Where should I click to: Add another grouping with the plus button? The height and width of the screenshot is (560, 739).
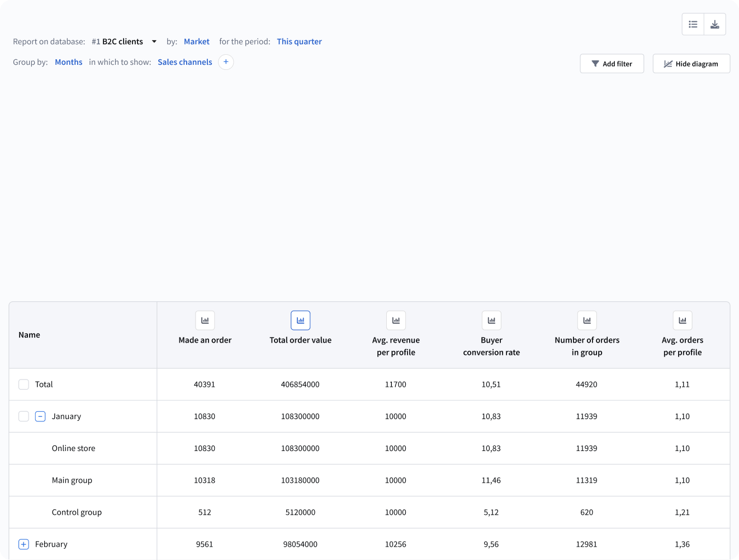pos(226,62)
